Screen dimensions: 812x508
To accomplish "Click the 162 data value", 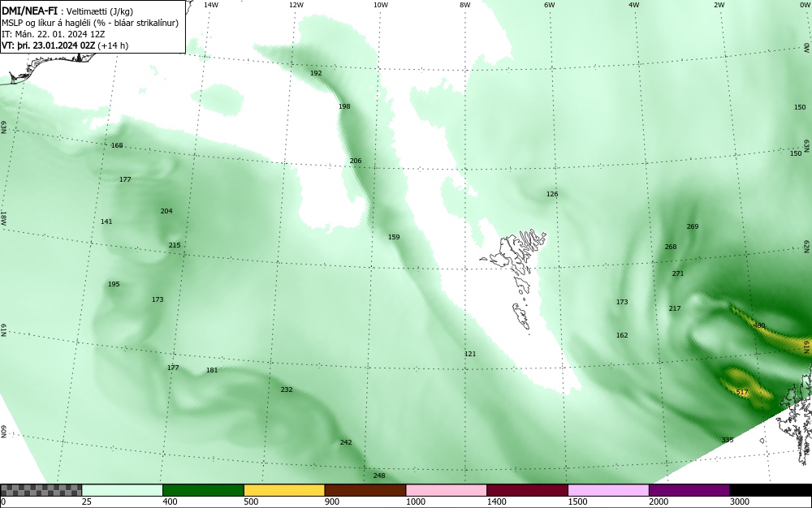I will pos(622,335).
